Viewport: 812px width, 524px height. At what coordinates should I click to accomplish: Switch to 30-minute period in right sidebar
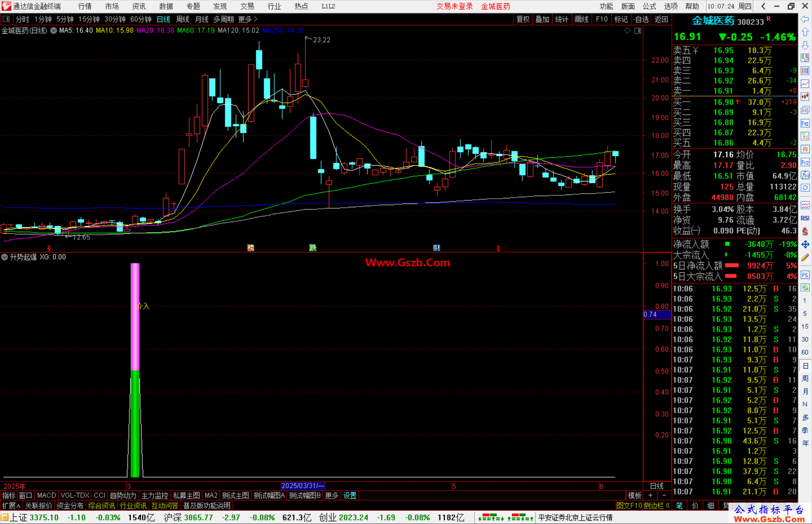[x=804, y=339]
